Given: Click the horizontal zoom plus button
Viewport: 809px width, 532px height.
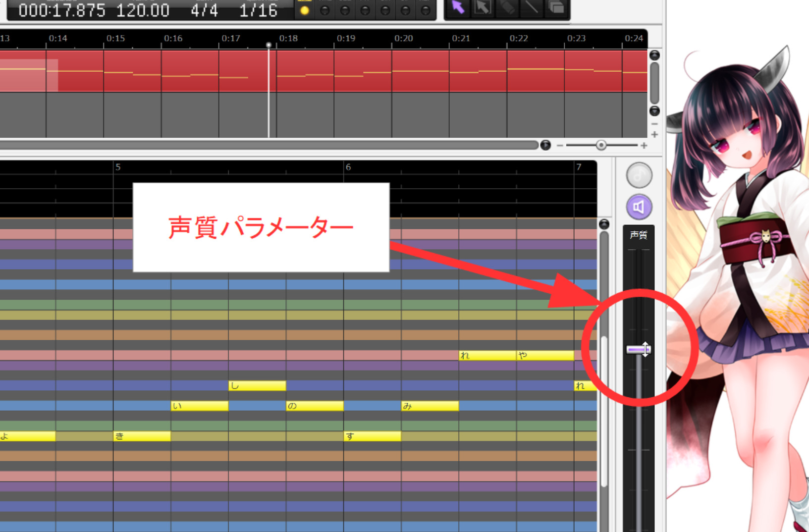Looking at the screenshot, I should pos(644,145).
